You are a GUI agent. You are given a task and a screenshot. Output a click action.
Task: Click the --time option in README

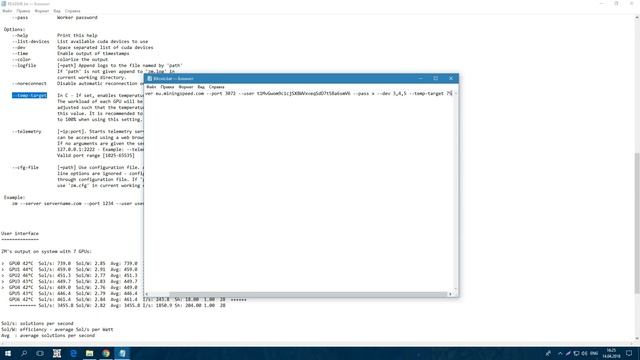20,53
